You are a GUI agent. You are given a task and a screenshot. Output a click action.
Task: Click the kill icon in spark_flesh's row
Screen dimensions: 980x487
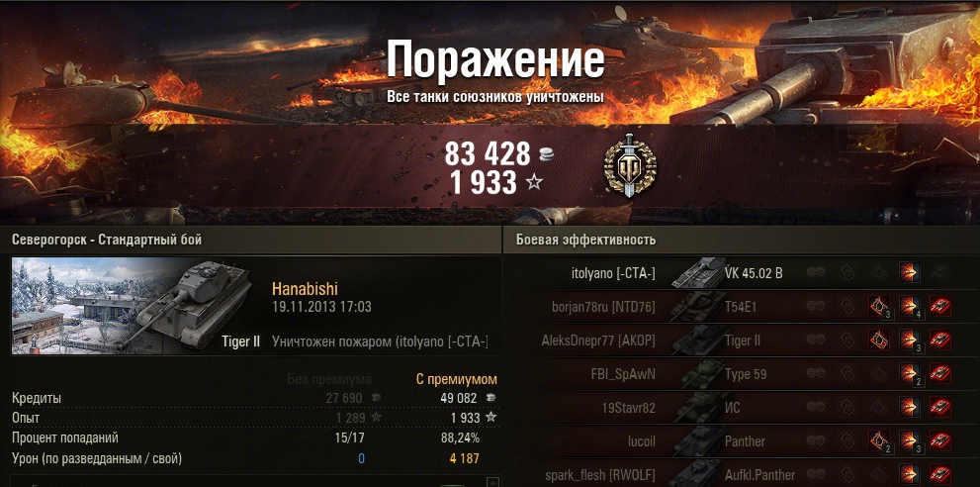[x=940, y=474]
